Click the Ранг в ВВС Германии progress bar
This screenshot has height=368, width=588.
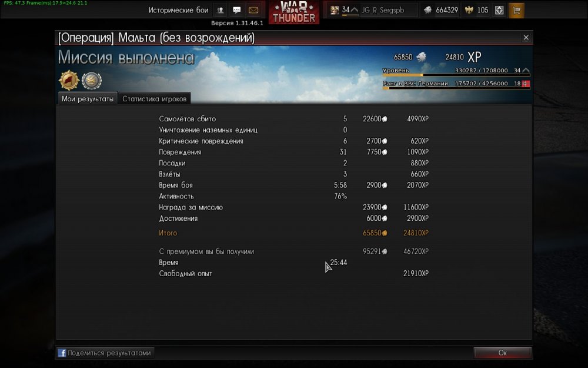click(456, 88)
